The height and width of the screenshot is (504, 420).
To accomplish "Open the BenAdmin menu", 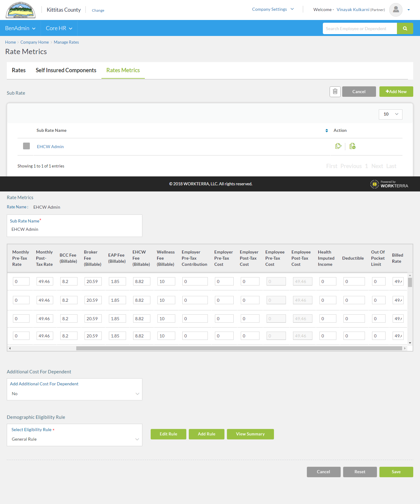I will point(20,28).
